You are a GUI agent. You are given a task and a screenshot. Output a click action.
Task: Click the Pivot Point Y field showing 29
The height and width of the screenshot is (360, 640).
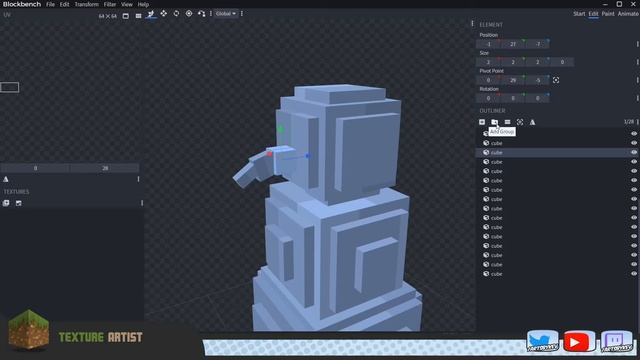(513, 80)
